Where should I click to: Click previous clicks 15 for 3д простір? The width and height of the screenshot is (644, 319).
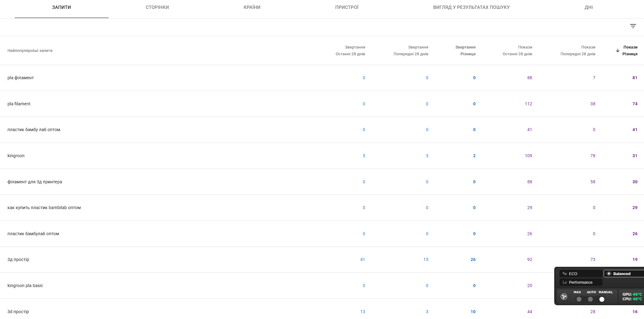(x=426, y=259)
